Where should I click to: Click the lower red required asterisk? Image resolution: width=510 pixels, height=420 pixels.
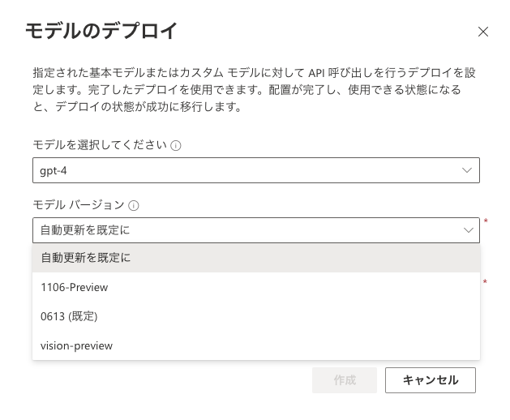pos(485,281)
